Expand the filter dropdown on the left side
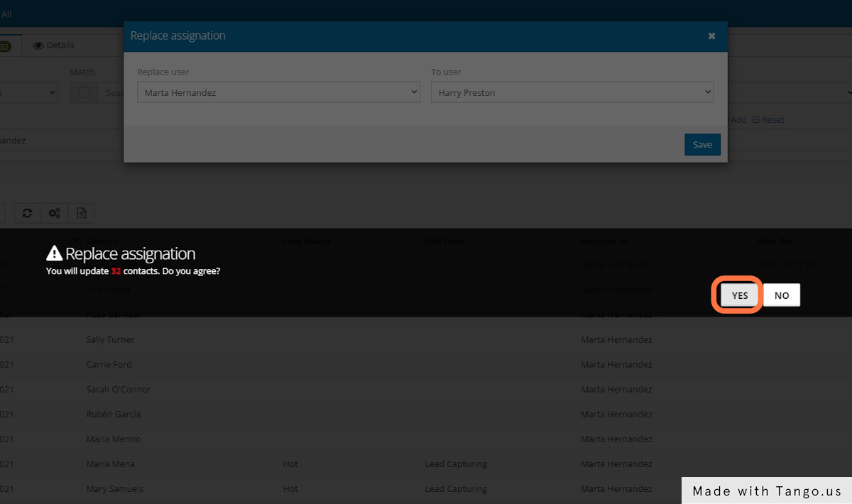 click(28, 92)
